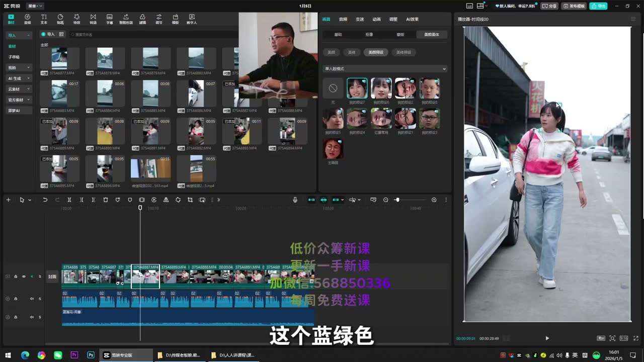Click the microphone record icon
Viewport: 644px width, 362px height.
[295, 200]
